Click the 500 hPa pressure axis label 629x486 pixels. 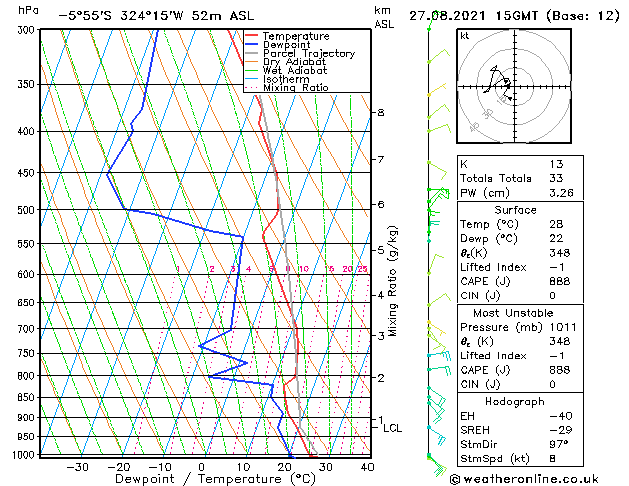coord(26,210)
